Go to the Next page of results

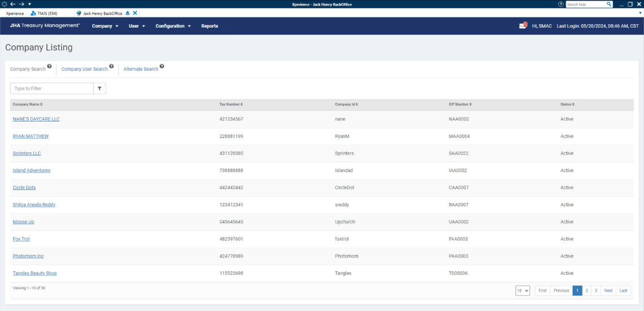point(608,291)
